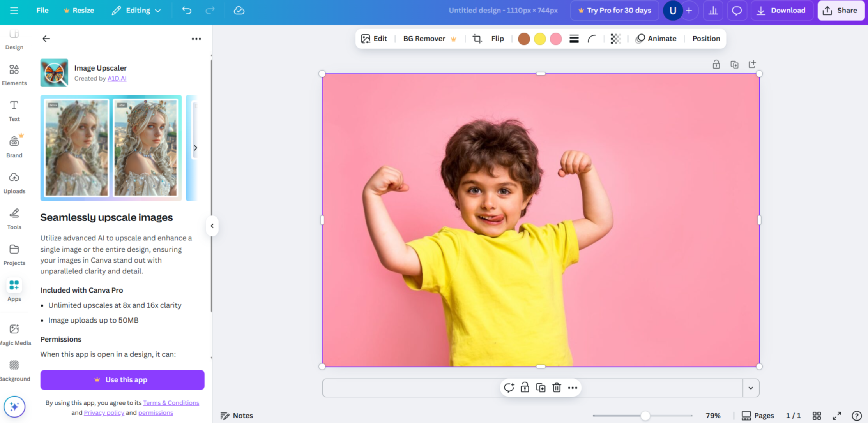The width and height of the screenshot is (868, 423).
Task: Select the pink color swatch
Action: click(556, 39)
